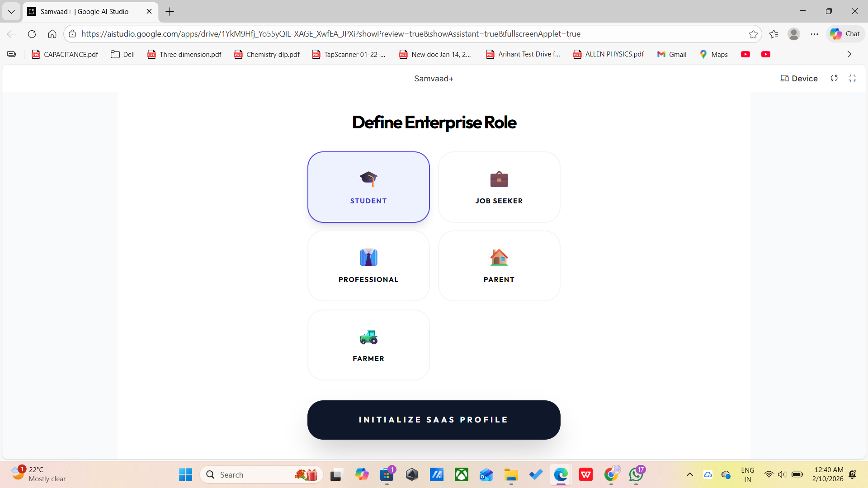Click the browser profile avatar

click(x=793, y=34)
